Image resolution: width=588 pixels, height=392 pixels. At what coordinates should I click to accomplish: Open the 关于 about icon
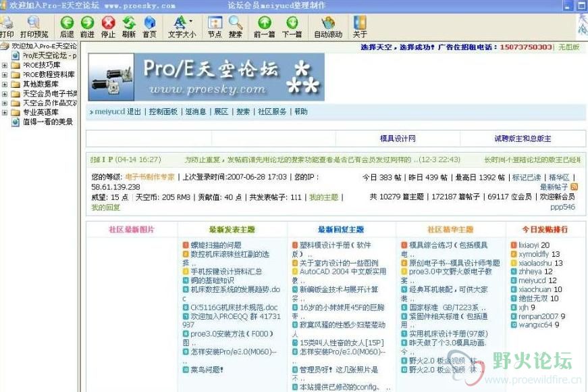pyautogui.click(x=360, y=23)
